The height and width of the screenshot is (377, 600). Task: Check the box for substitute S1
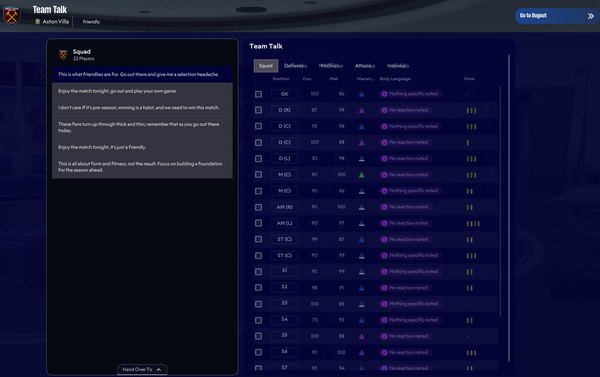coord(259,272)
